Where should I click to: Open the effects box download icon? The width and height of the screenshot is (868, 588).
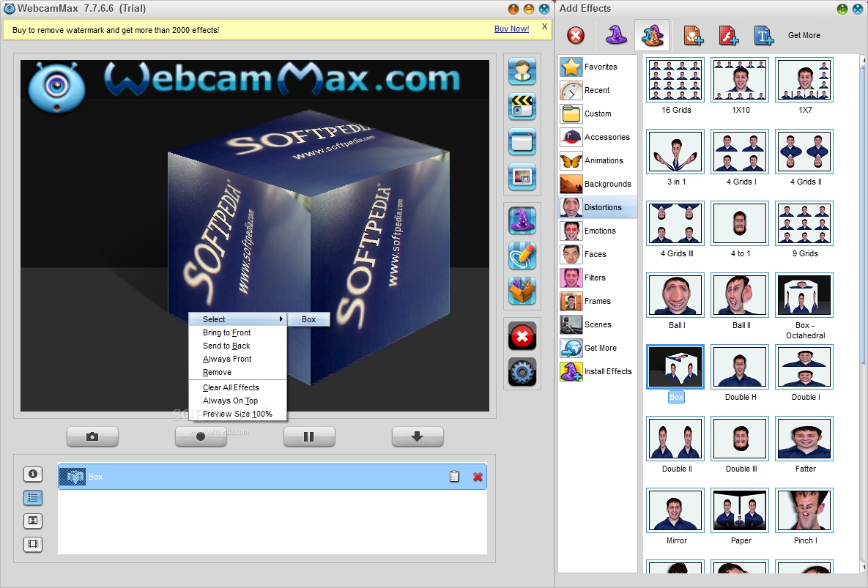(522, 291)
